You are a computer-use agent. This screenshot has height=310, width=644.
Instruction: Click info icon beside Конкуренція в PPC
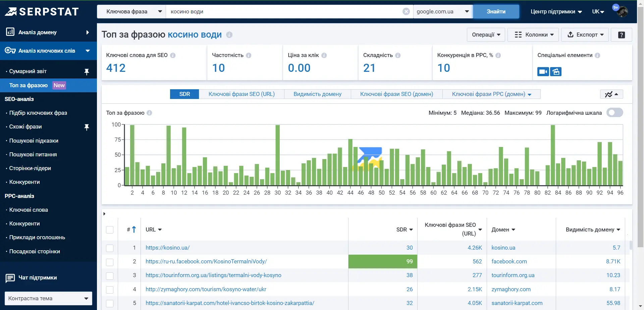click(498, 55)
